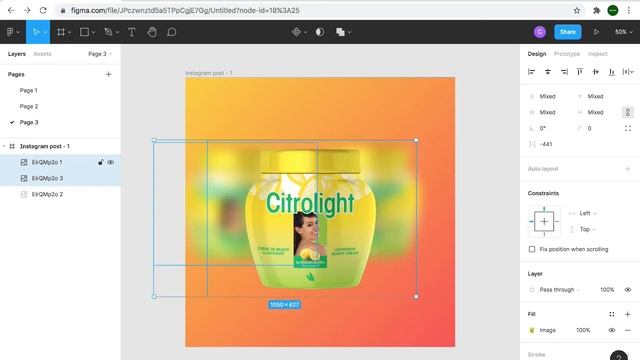Click fill opacity 100% value
Image resolution: width=640 pixels, height=360 pixels.
point(583,330)
